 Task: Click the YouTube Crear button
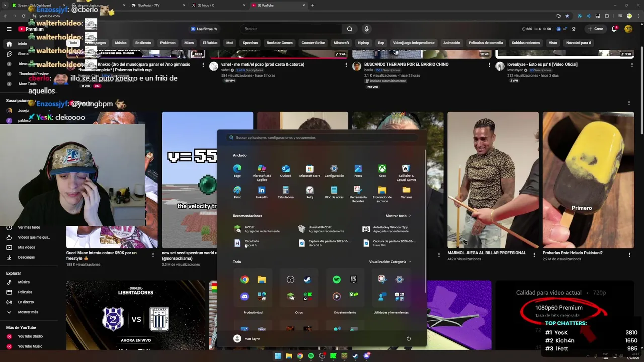click(595, 29)
